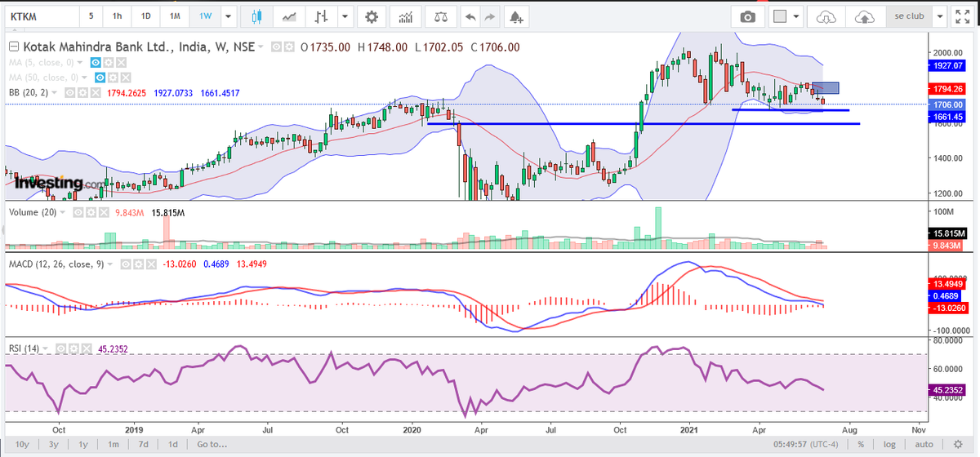The height and width of the screenshot is (457, 980).
Task: Undo the last chart action
Action: 470,16
